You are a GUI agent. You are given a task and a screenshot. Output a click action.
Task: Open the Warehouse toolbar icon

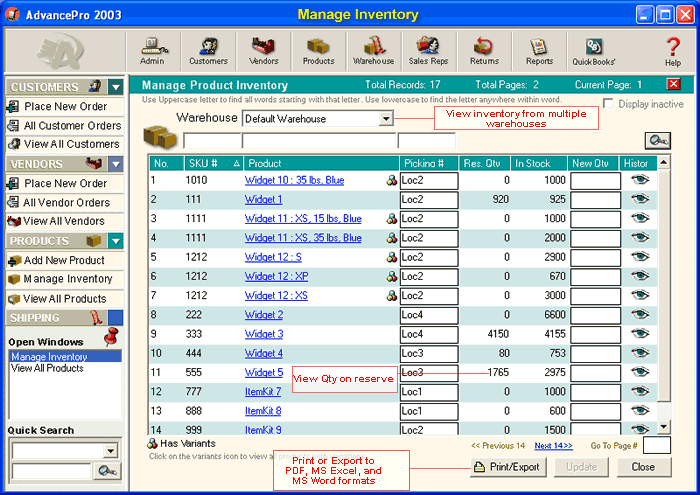coord(374,51)
